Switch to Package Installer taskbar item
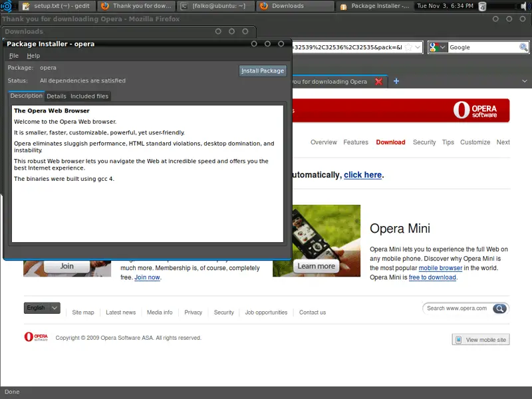The image size is (532, 399). [374, 6]
